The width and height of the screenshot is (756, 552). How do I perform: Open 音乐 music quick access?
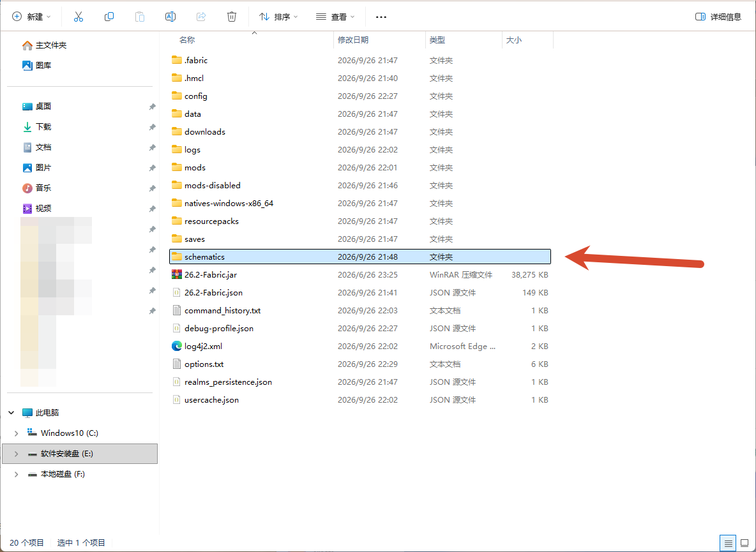[x=36, y=188]
